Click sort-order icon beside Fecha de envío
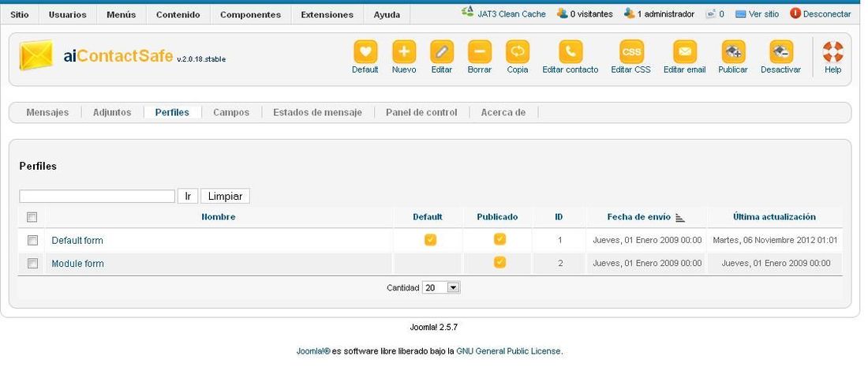 click(680, 218)
